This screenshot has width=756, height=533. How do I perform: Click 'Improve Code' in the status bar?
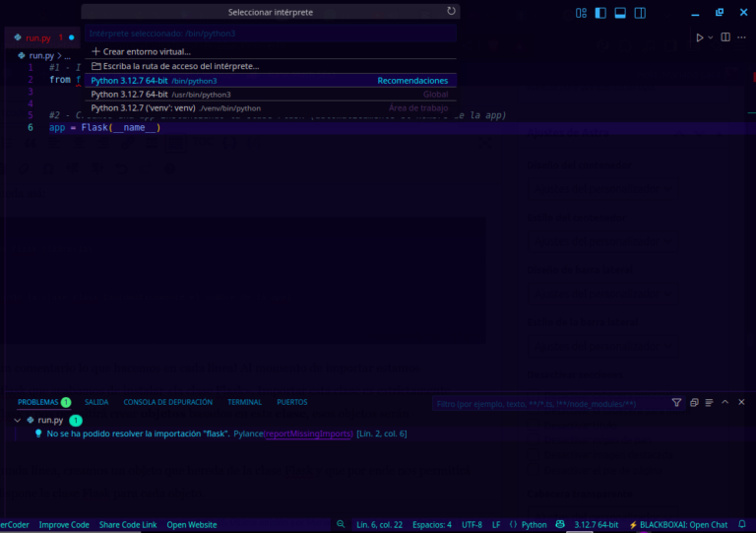click(64, 525)
